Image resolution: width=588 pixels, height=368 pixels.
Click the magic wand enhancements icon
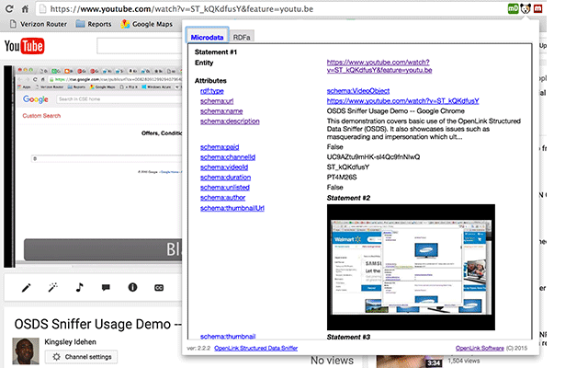click(x=53, y=288)
